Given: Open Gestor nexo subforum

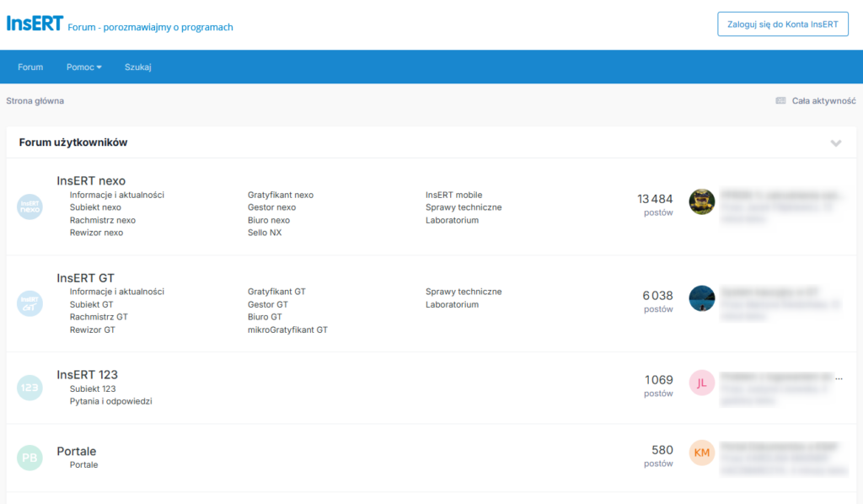Looking at the screenshot, I should (272, 207).
